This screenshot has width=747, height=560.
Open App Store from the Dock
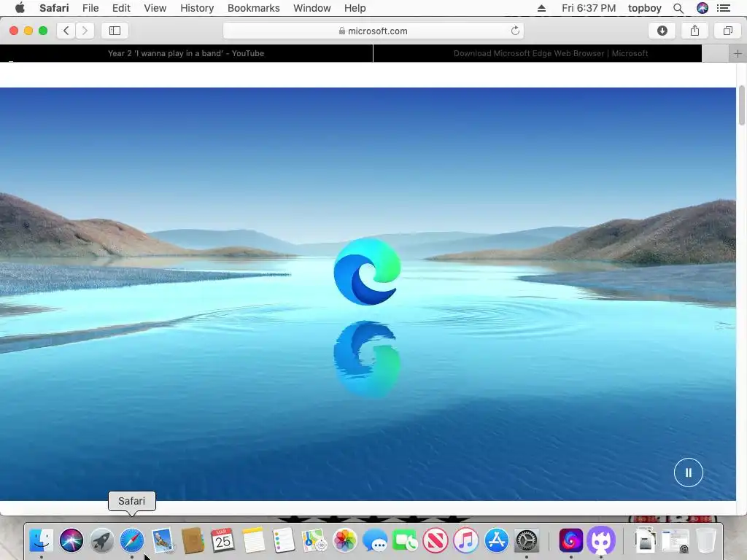click(x=496, y=540)
